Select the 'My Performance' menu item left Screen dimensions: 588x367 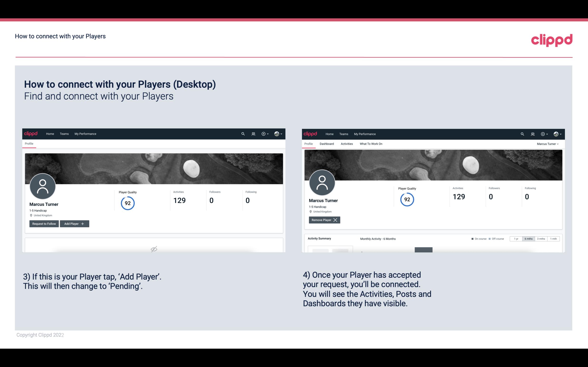point(85,134)
